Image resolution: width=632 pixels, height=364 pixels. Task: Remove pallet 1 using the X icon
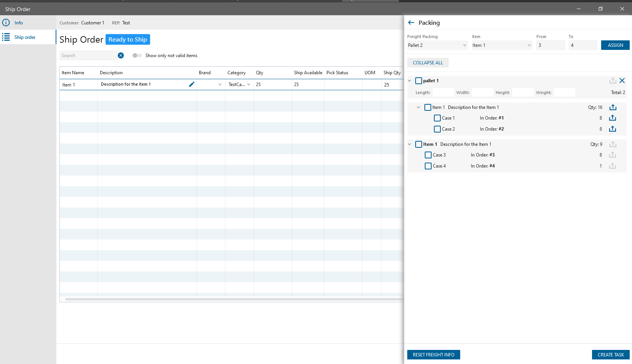(622, 81)
